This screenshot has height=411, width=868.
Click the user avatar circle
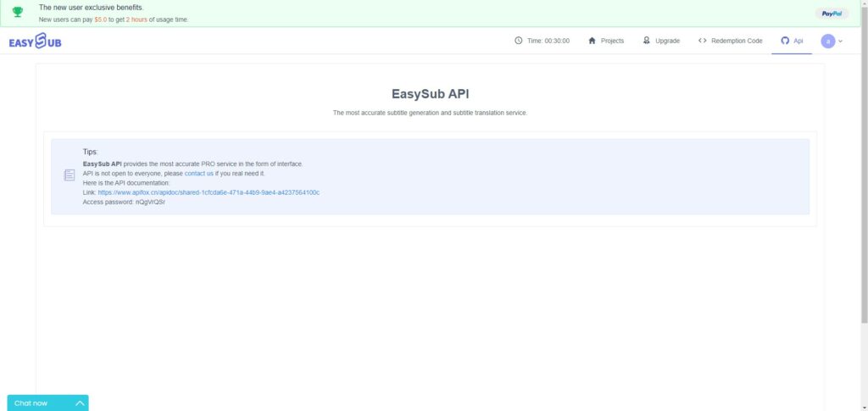tap(827, 41)
